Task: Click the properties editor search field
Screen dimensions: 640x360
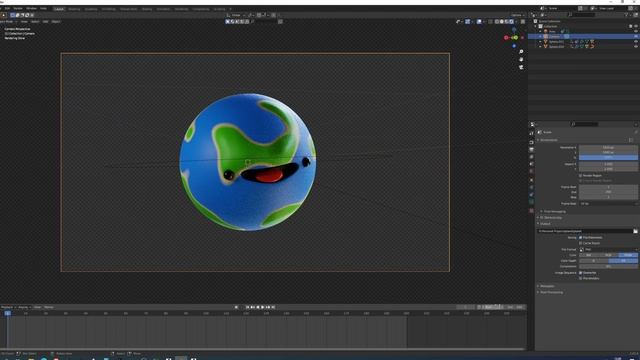Action: 585,124
